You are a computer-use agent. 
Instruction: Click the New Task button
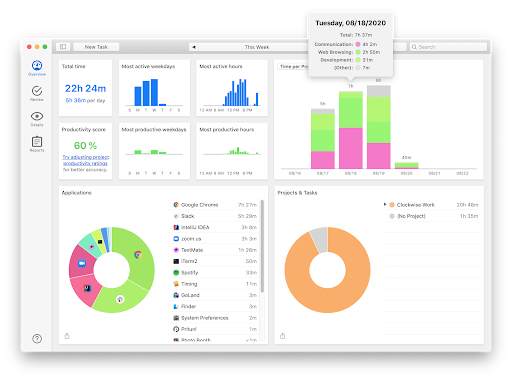96,47
